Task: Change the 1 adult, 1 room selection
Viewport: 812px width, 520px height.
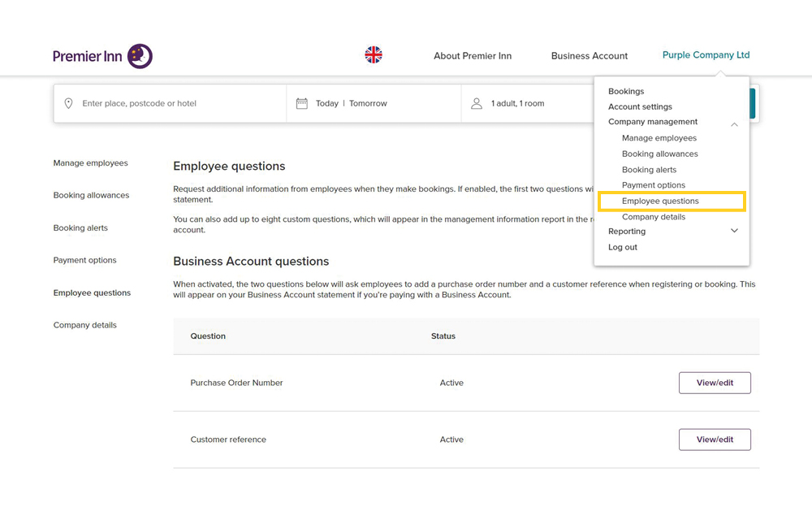Action: click(528, 103)
